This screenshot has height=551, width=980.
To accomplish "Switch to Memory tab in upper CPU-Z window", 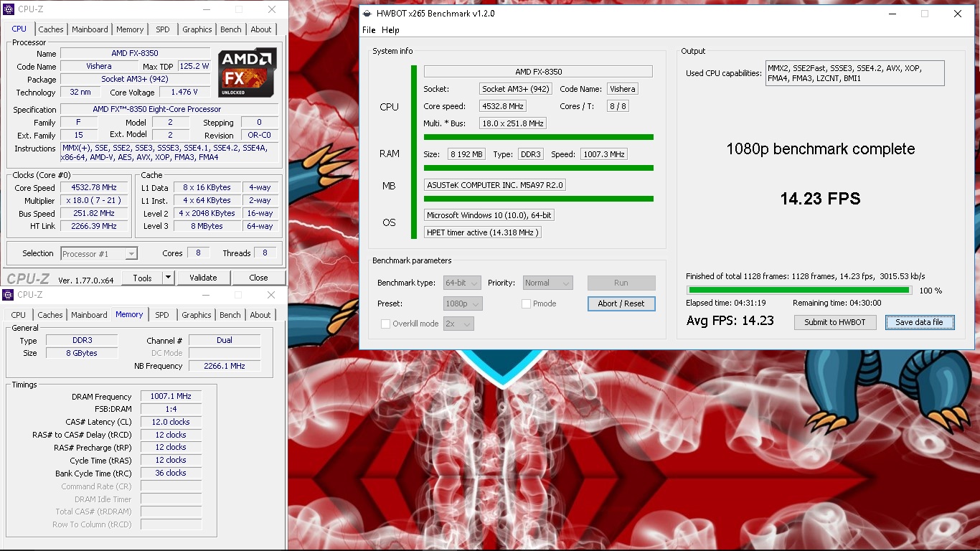I will (x=130, y=29).
